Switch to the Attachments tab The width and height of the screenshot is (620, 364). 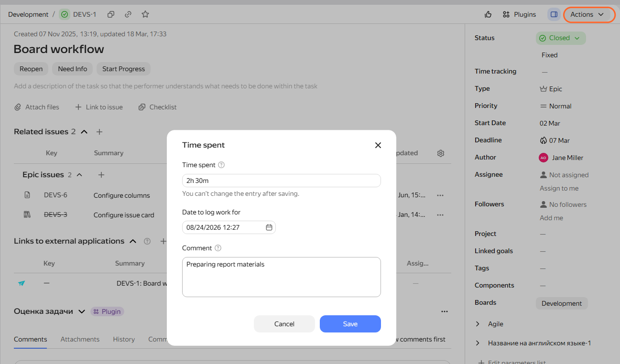[x=80, y=339]
